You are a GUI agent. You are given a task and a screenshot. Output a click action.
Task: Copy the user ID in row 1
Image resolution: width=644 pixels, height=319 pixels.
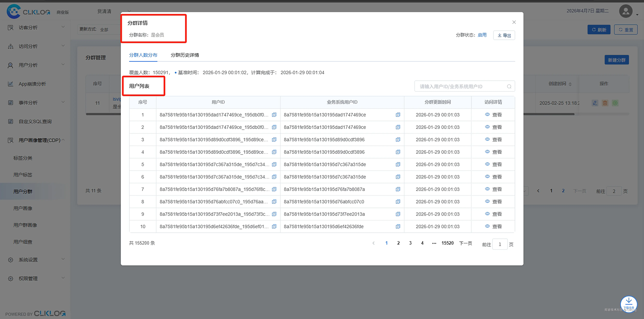[274, 115]
